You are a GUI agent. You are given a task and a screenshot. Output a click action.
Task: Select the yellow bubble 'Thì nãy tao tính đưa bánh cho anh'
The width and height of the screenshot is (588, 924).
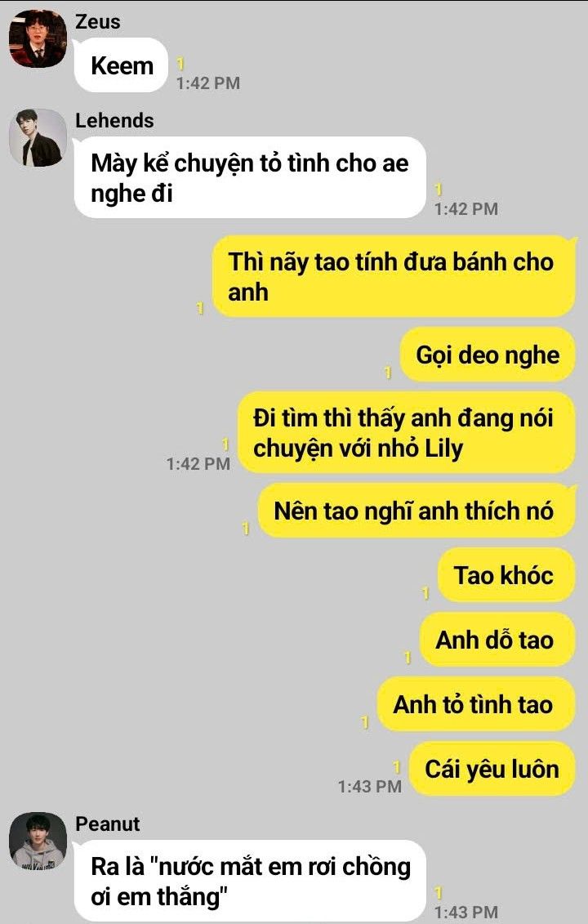tap(394, 276)
